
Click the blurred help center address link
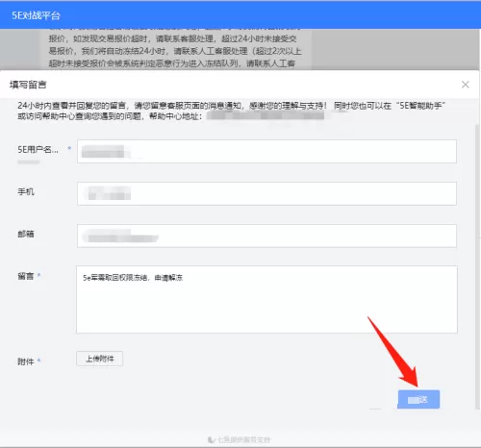pos(266,115)
